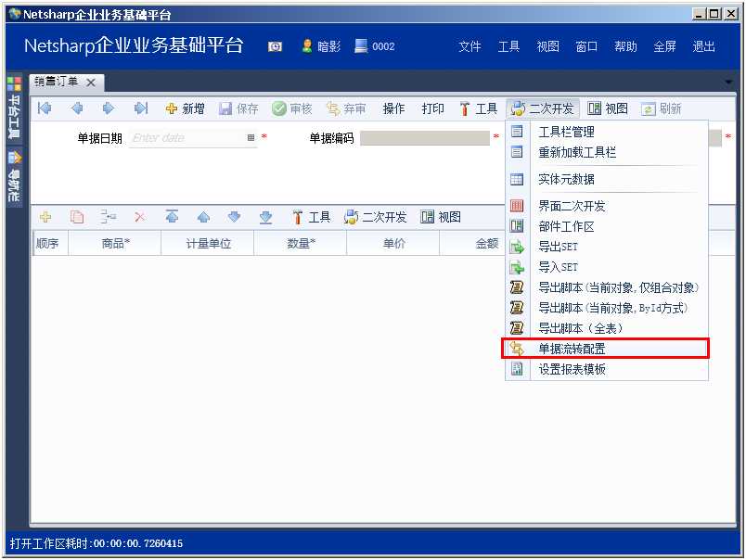The image size is (746, 560).
Task: Open main toolbar 二次开发 dropdown
Action: tap(543, 108)
